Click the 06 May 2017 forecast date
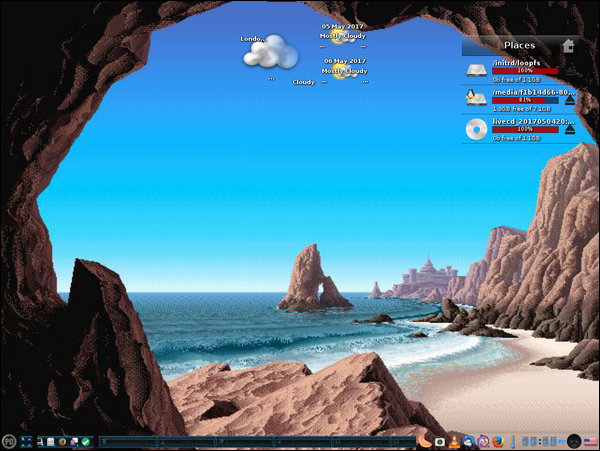The image size is (600, 451). point(345,61)
